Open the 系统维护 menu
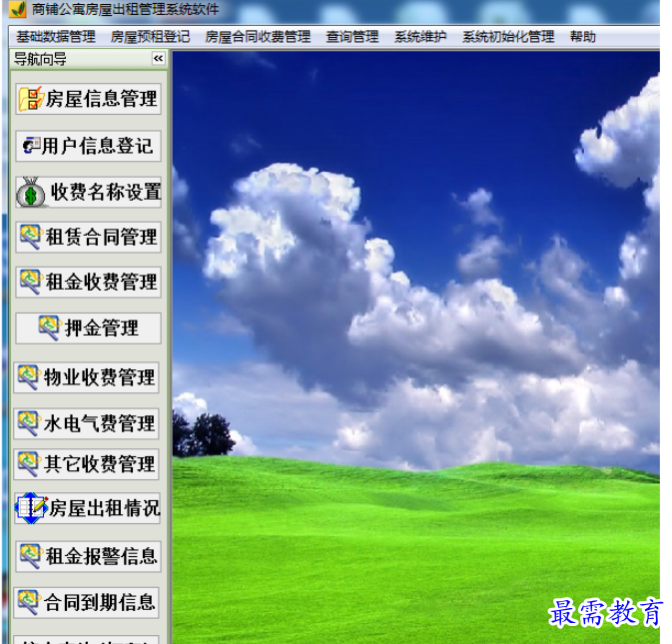Viewport: 672px width, 644px height. pos(420,37)
